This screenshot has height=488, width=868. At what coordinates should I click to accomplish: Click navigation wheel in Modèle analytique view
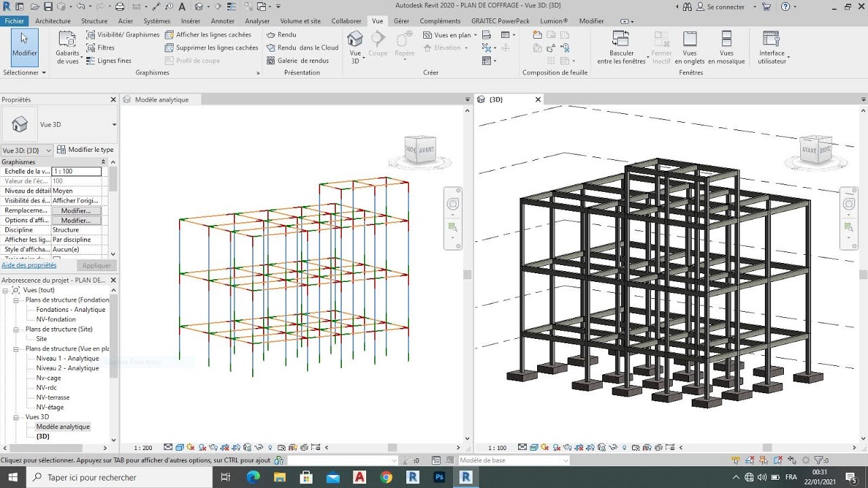pyautogui.click(x=453, y=204)
